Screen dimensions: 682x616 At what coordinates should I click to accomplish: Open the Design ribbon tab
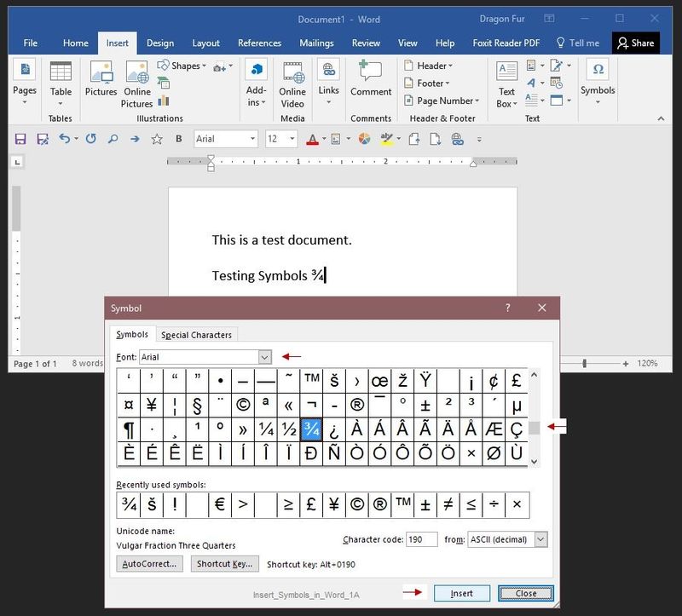(160, 43)
